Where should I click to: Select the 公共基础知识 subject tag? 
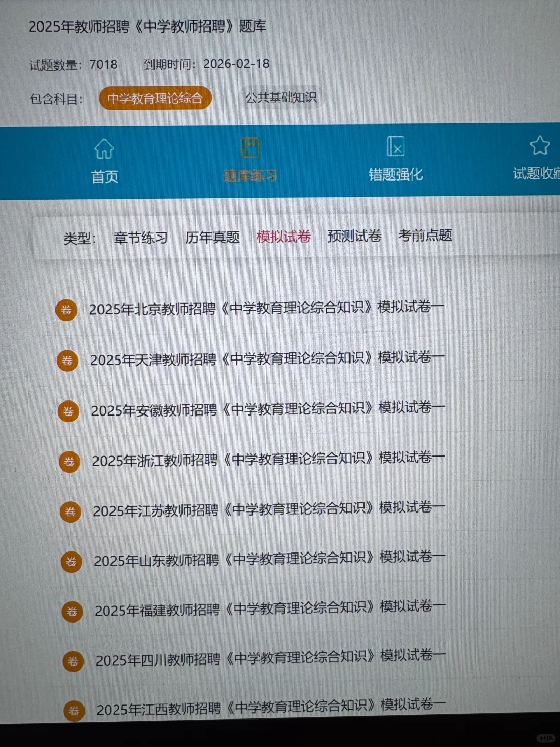click(282, 98)
